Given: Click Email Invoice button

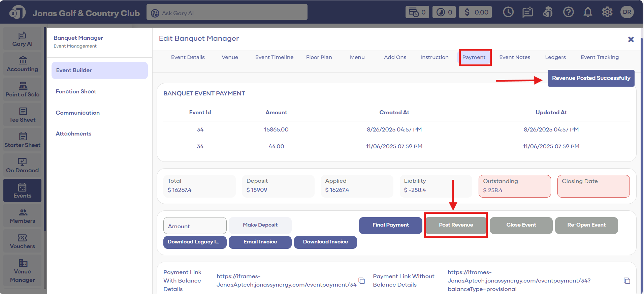Looking at the screenshot, I should coord(260,242).
